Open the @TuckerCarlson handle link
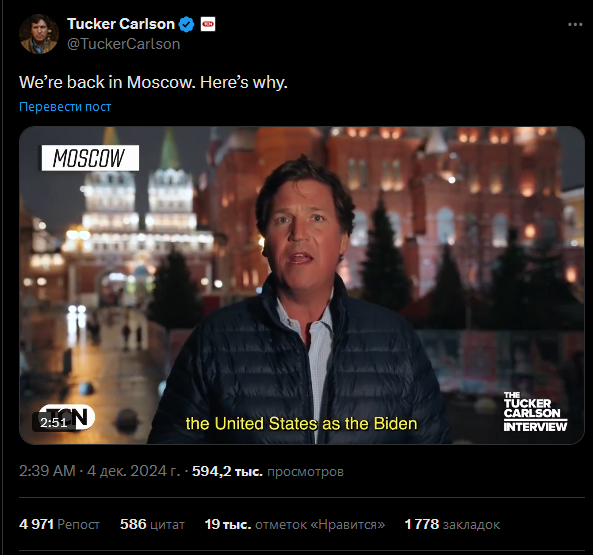593x555 pixels. [x=123, y=44]
